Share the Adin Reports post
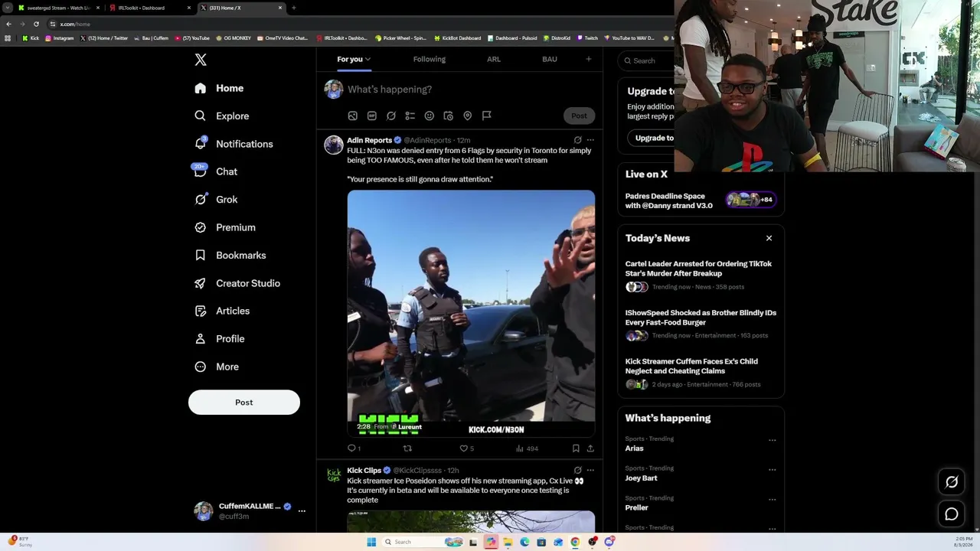The width and height of the screenshot is (980, 551). (590, 448)
